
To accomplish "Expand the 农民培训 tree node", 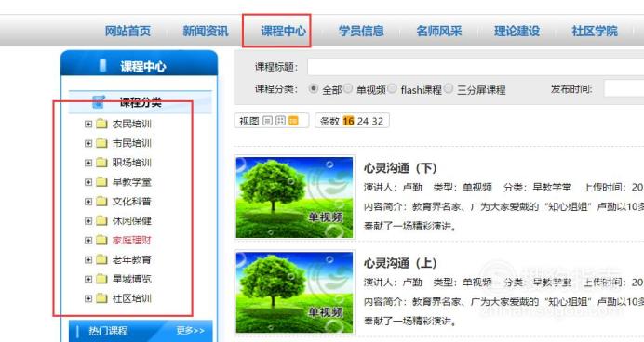I will (x=88, y=124).
